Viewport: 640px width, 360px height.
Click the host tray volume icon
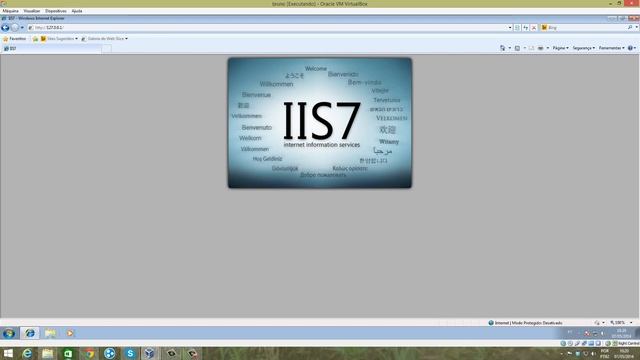pyautogui.click(x=593, y=353)
